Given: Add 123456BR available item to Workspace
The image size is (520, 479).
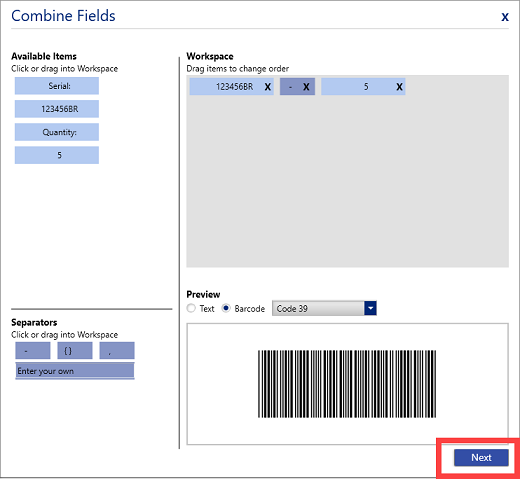Looking at the screenshot, I should pyautogui.click(x=57, y=109).
